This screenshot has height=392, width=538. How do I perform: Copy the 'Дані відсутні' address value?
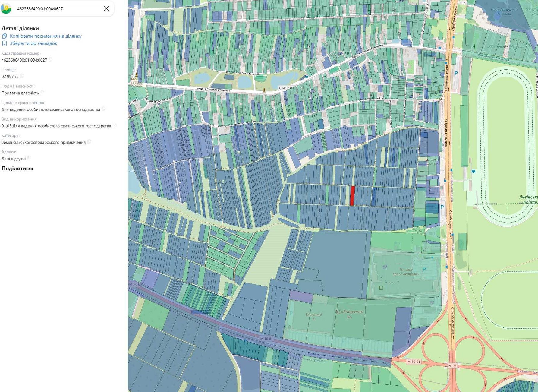click(x=29, y=158)
